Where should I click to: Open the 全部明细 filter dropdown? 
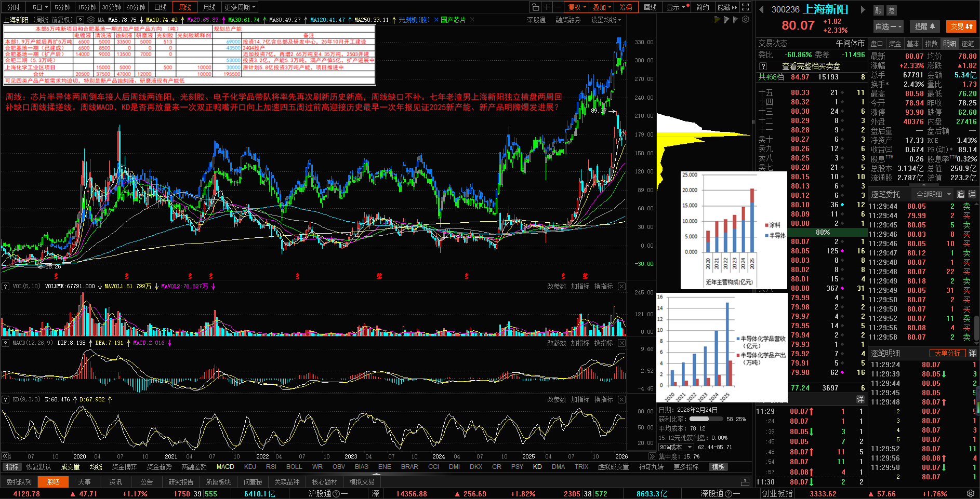[x=933, y=194]
